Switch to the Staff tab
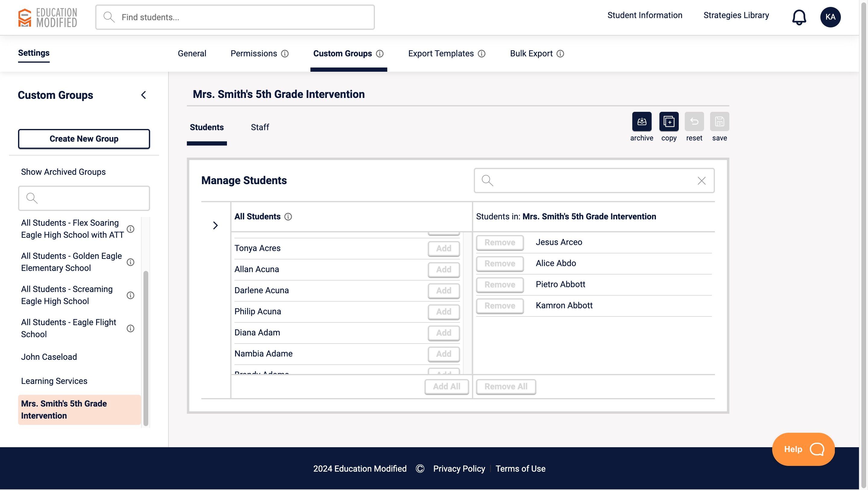This screenshot has height=490, width=868. click(x=259, y=127)
